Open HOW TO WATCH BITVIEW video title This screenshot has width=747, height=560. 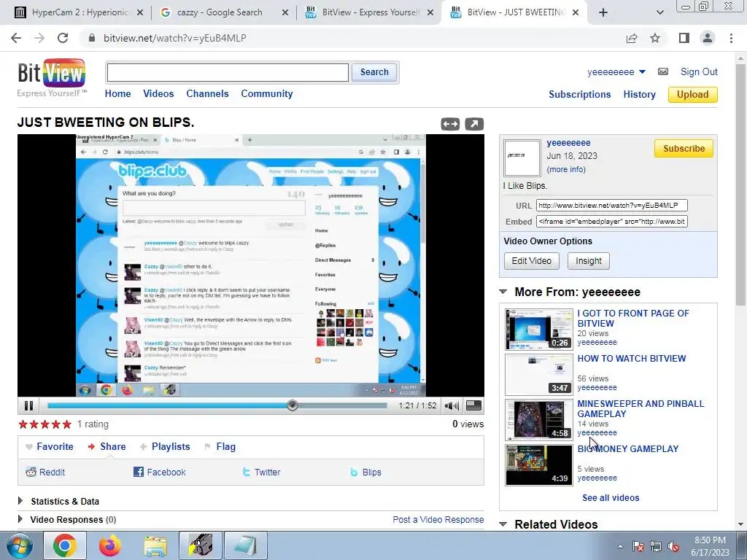click(632, 359)
